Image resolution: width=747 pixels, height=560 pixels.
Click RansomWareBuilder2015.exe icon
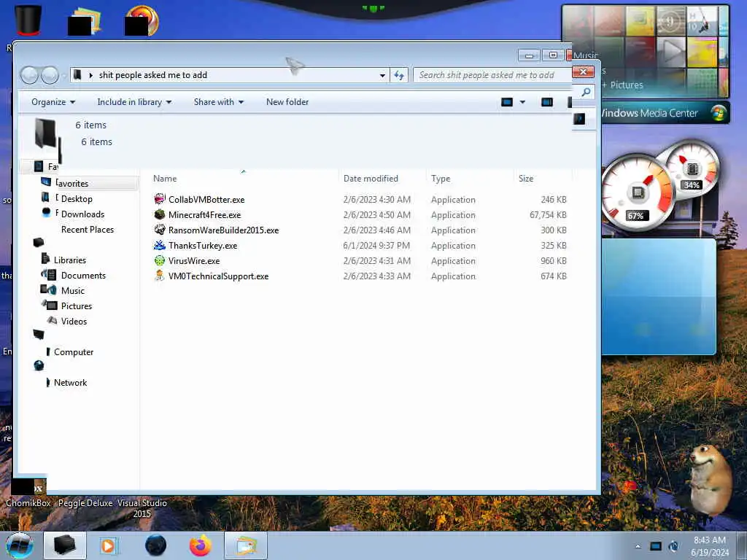click(x=160, y=230)
